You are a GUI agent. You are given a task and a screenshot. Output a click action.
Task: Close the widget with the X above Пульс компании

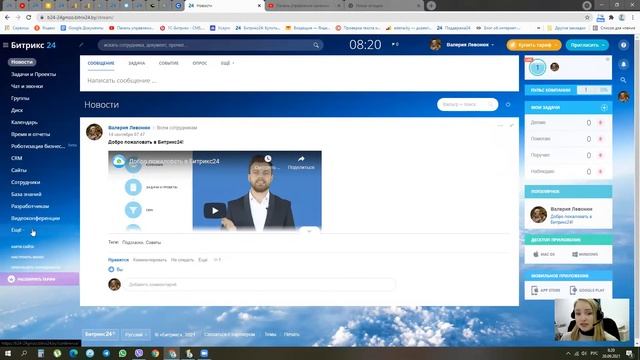607,60
